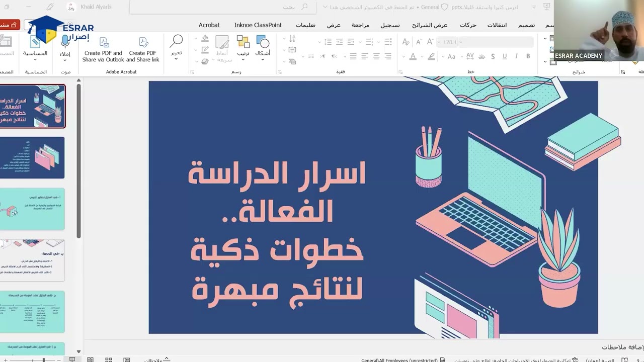
Task: Click the align text icon
Action: coord(292,50)
